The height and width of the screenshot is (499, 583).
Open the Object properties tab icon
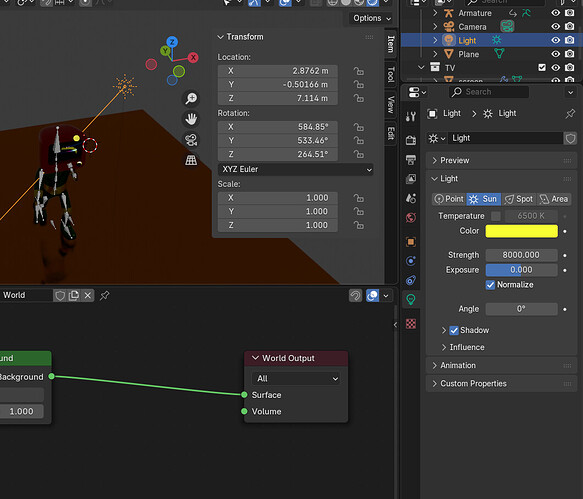tap(411, 242)
